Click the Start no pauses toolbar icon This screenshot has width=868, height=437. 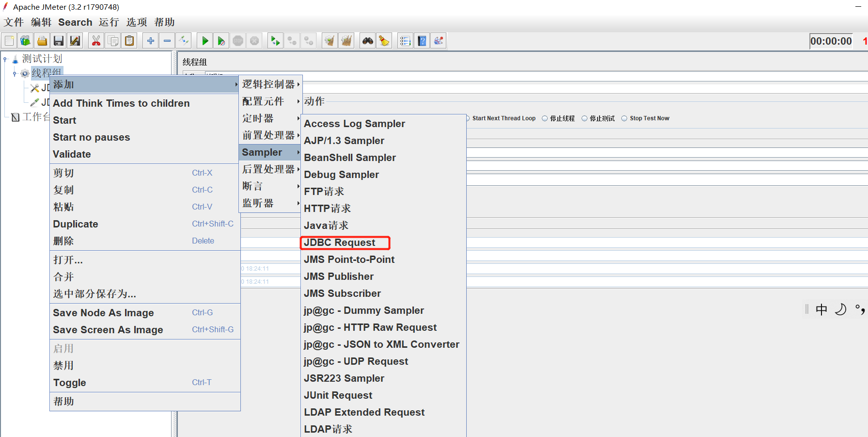[x=221, y=41]
